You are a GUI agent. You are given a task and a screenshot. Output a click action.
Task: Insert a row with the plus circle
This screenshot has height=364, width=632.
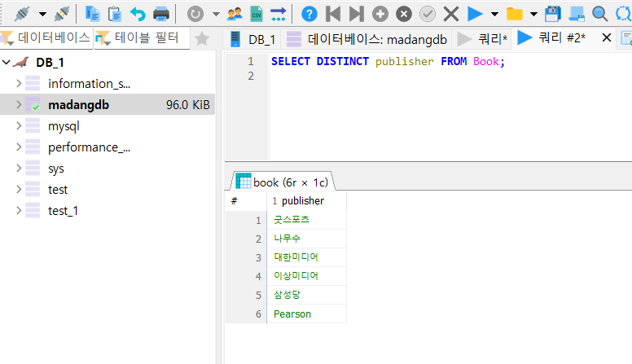[x=380, y=14]
